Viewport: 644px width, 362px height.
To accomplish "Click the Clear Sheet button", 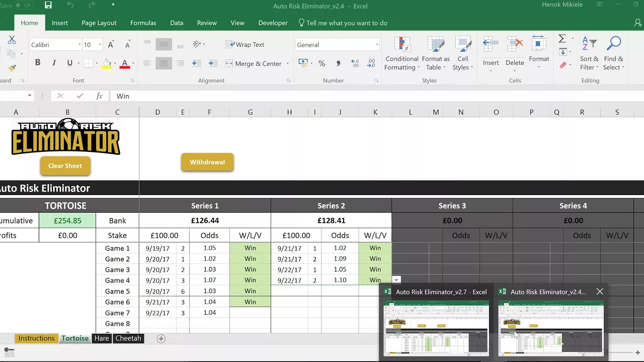I will click(65, 166).
